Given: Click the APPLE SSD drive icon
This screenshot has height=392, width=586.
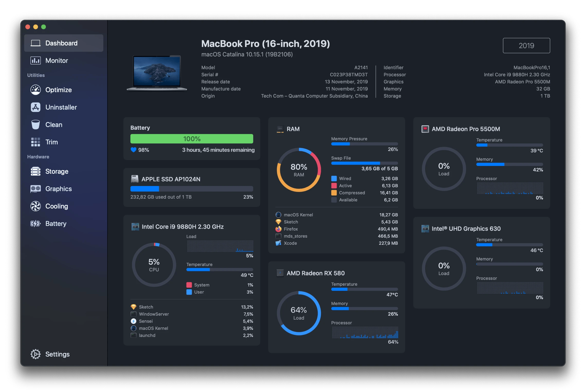Looking at the screenshot, I should coord(135,179).
